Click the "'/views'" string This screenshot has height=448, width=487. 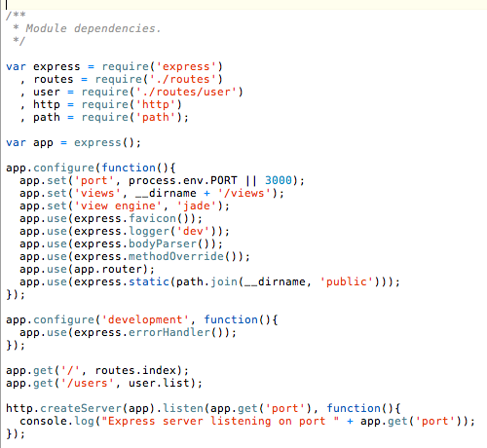coord(244,193)
